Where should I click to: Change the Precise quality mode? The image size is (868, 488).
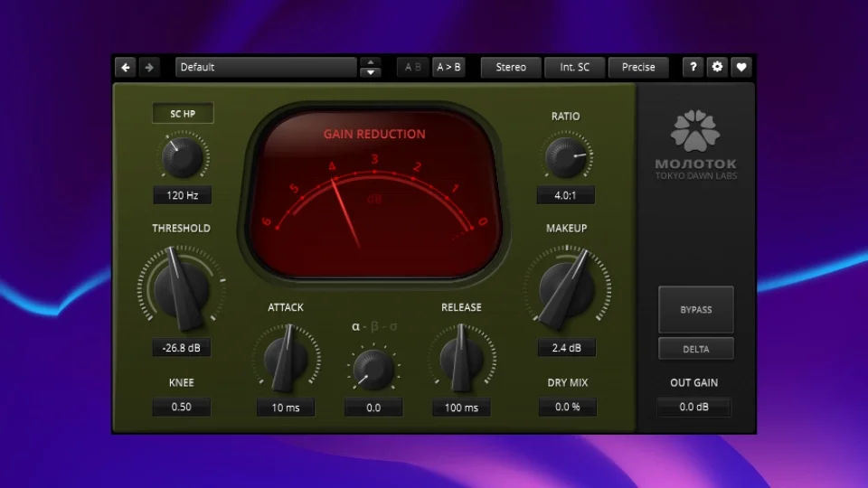[638, 68]
